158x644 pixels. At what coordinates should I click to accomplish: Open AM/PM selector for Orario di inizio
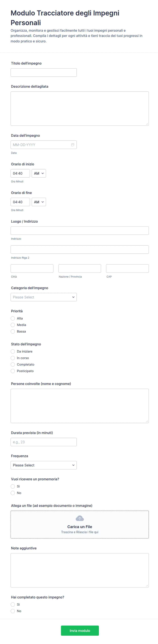tap(39, 173)
